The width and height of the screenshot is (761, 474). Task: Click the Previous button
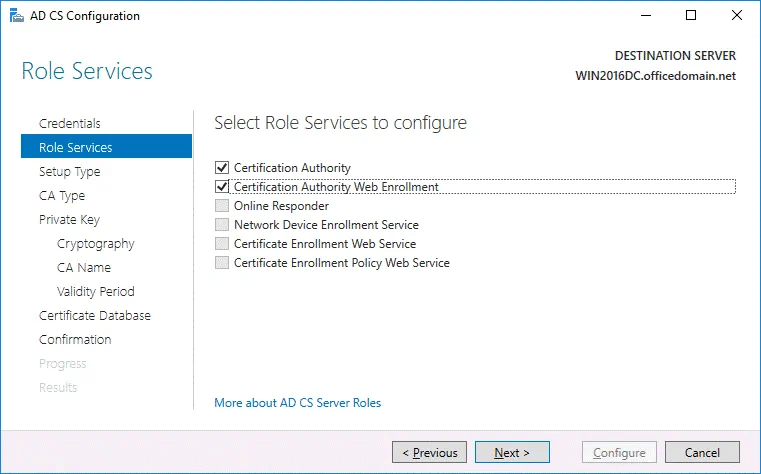point(429,453)
